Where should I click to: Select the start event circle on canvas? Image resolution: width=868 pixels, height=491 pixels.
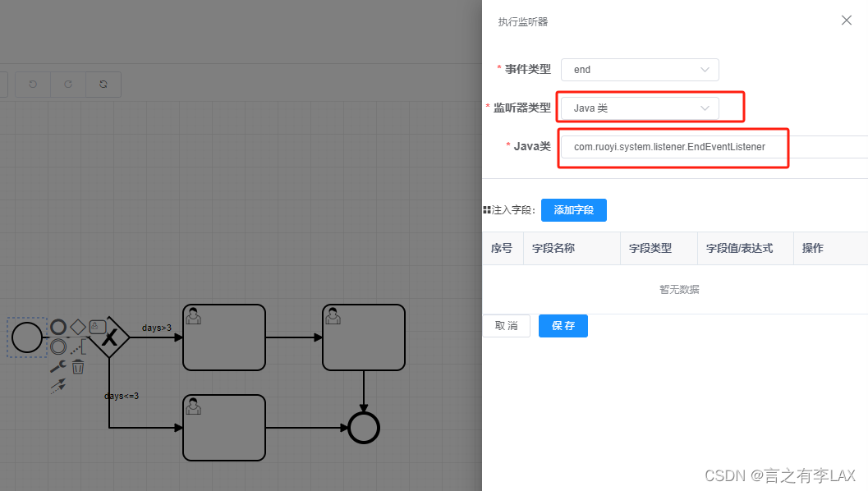pyautogui.click(x=27, y=337)
